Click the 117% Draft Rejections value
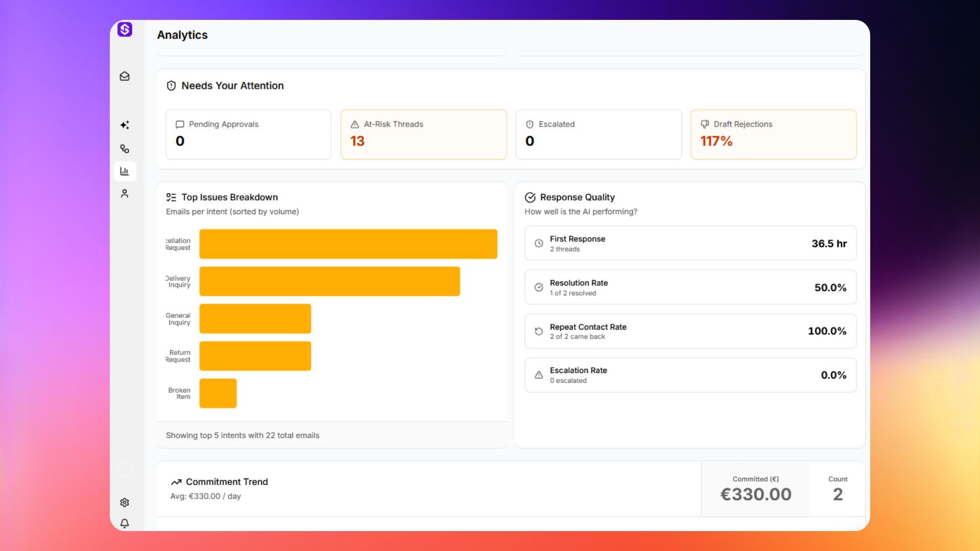 pos(716,141)
